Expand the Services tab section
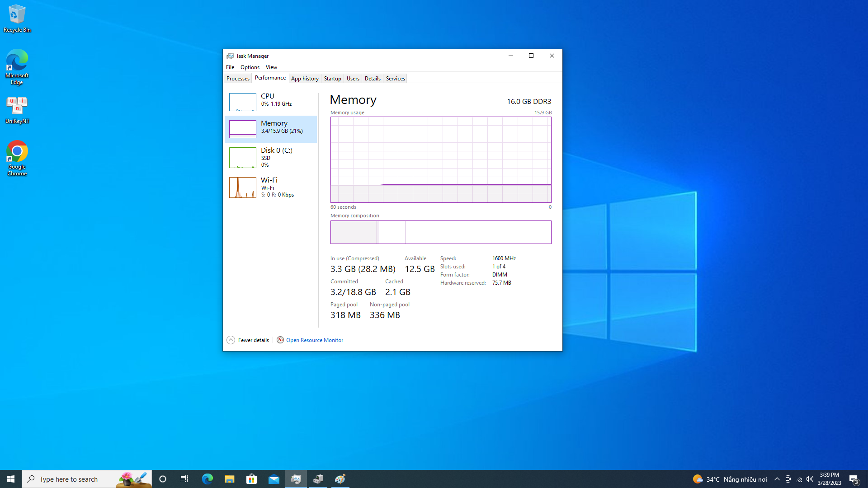Viewport: 868px width, 488px height. coord(395,78)
